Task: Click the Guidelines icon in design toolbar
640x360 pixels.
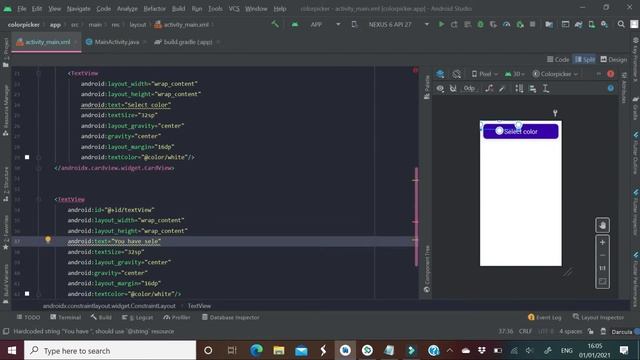Action: pos(546,88)
